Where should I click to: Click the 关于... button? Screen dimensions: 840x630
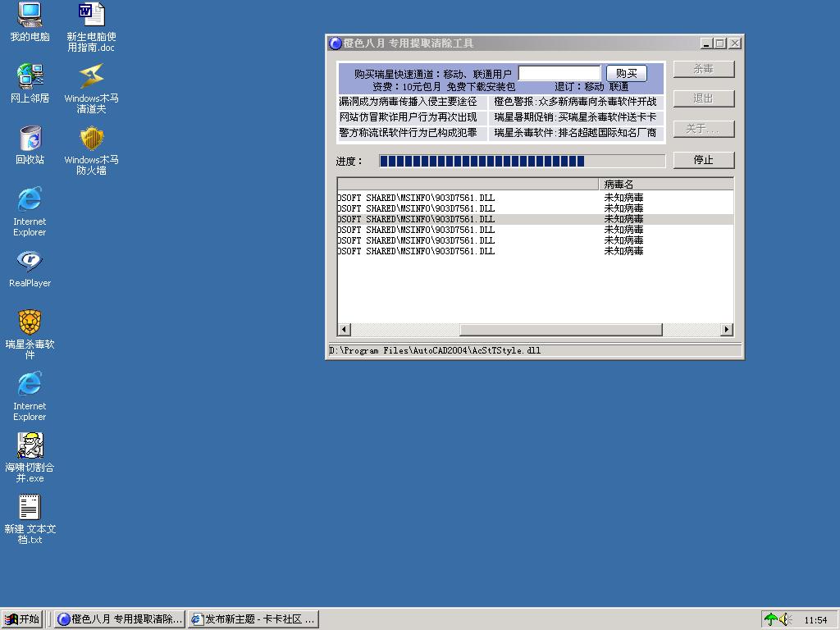(703, 129)
